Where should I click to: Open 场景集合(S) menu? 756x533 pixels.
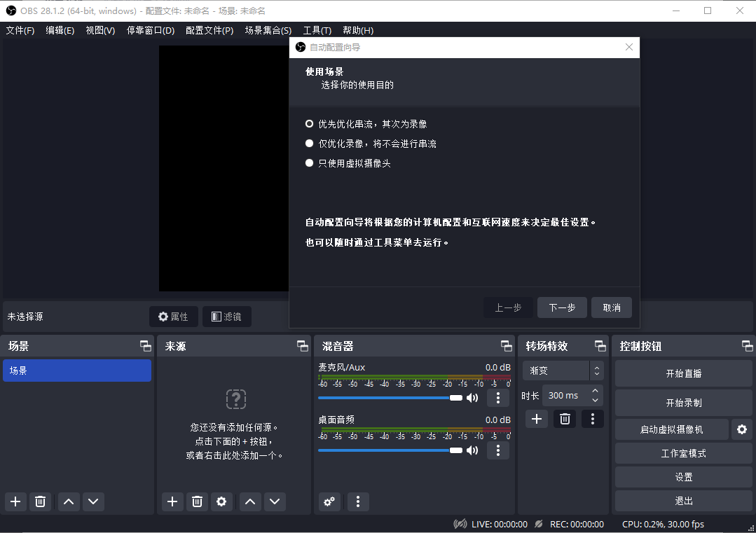268,30
